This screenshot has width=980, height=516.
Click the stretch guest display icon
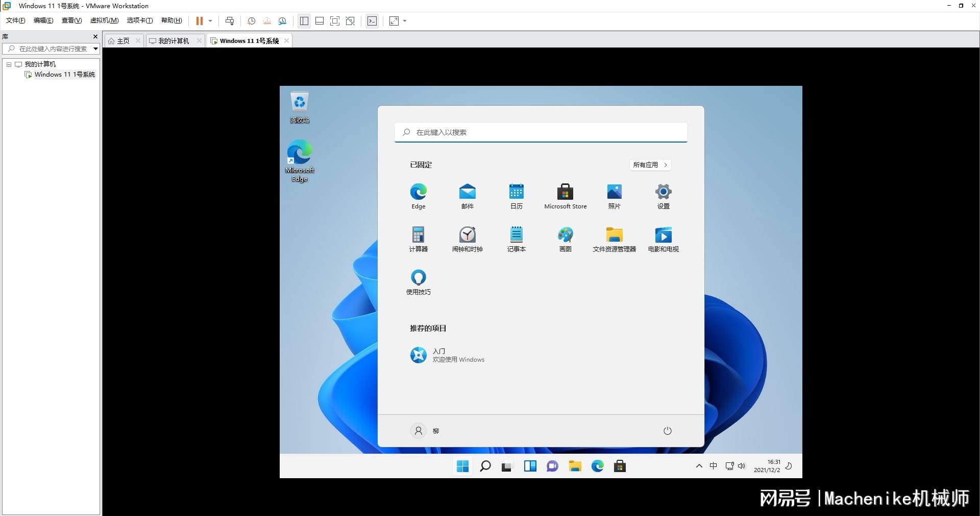(394, 21)
